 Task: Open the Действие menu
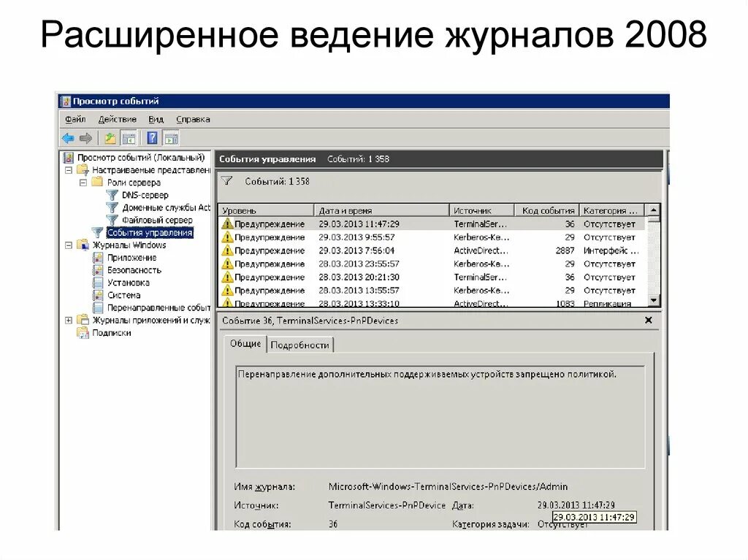tap(118, 119)
